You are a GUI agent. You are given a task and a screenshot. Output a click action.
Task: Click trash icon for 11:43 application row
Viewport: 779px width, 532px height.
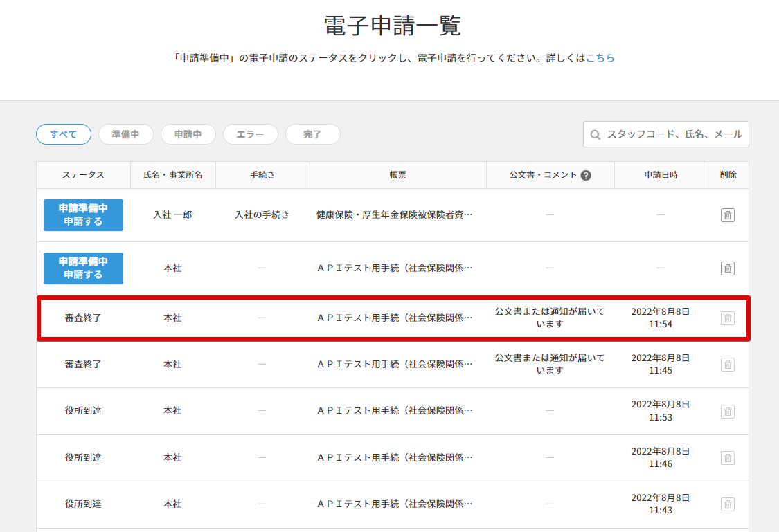pyautogui.click(x=727, y=504)
